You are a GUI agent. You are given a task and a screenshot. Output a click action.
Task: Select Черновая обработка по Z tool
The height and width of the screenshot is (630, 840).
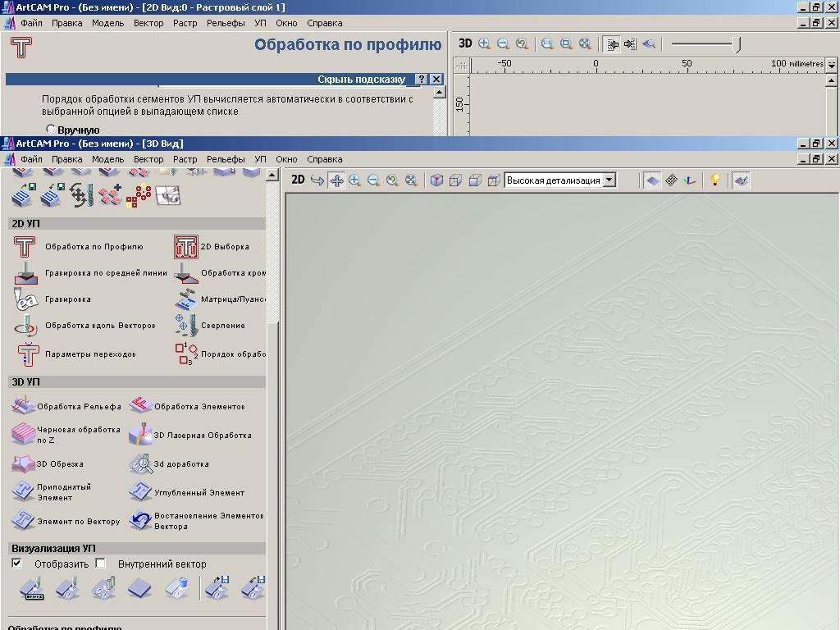click(23, 435)
